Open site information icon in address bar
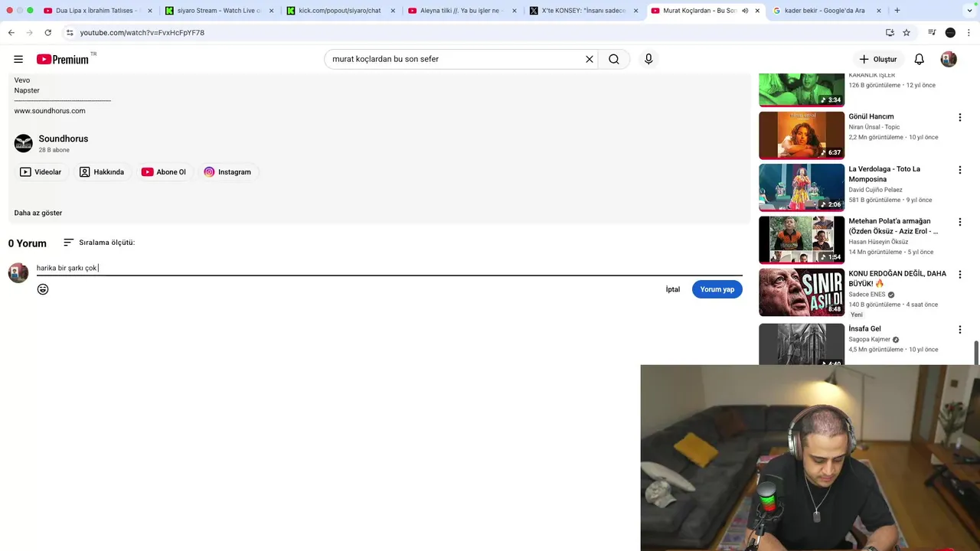980x551 pixels. pyautogui.click(x=70, y=33)
